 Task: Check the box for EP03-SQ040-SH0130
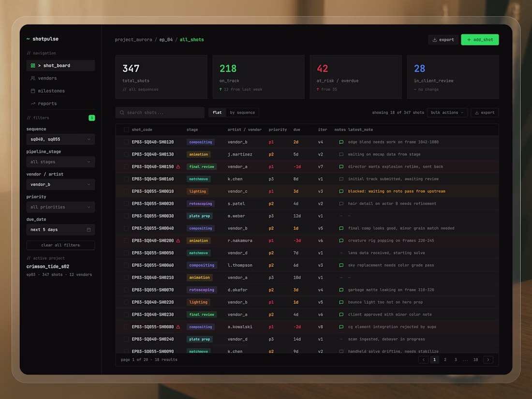126,154
